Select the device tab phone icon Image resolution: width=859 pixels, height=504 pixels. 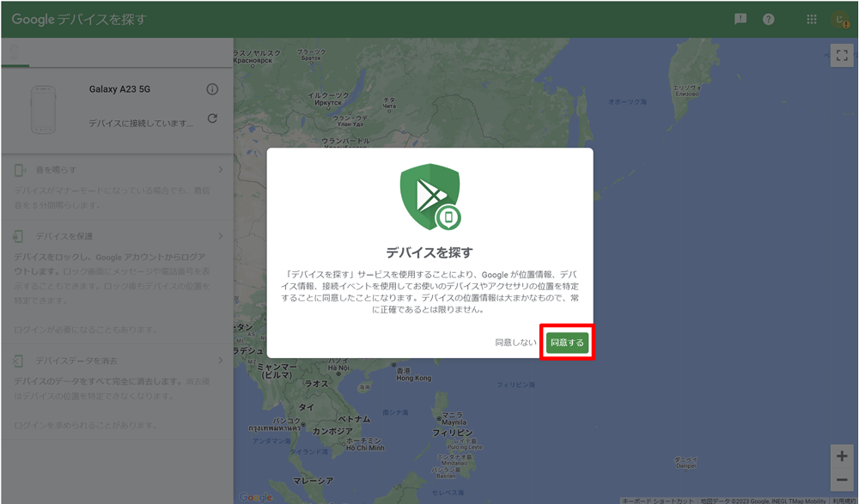15,52
